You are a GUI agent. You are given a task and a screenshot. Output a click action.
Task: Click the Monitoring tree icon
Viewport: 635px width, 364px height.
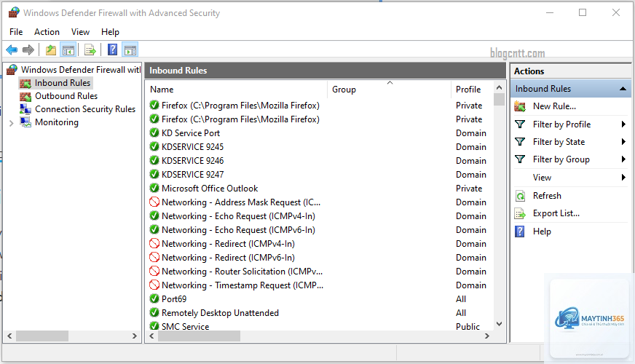[25, 122]
